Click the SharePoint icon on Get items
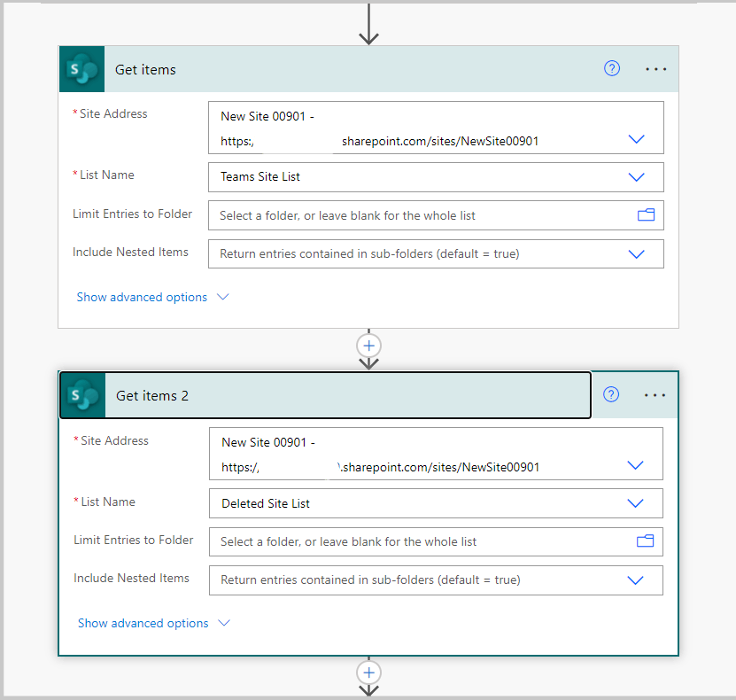The height and width of the screenshot is (700, 736). tap(82, 69)
